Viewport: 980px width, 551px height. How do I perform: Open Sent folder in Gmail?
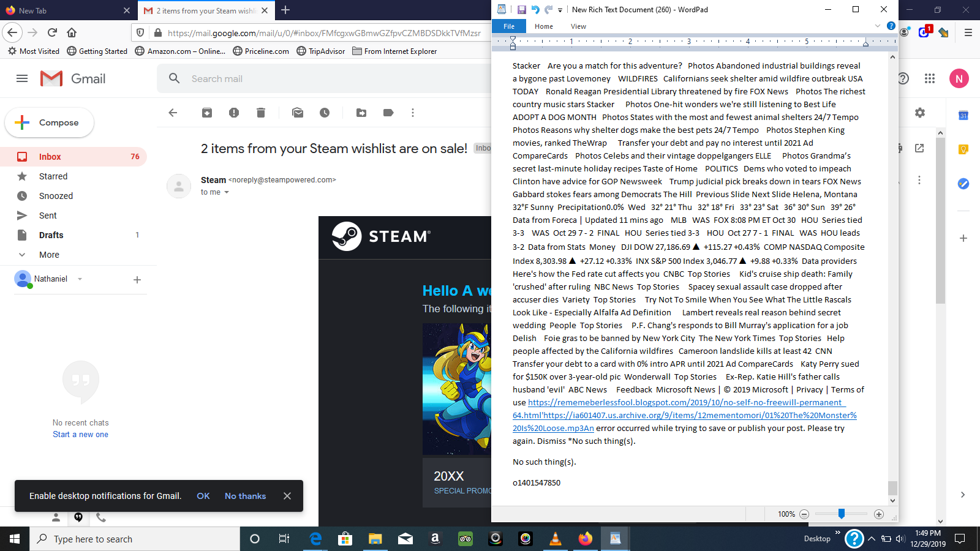73,216
